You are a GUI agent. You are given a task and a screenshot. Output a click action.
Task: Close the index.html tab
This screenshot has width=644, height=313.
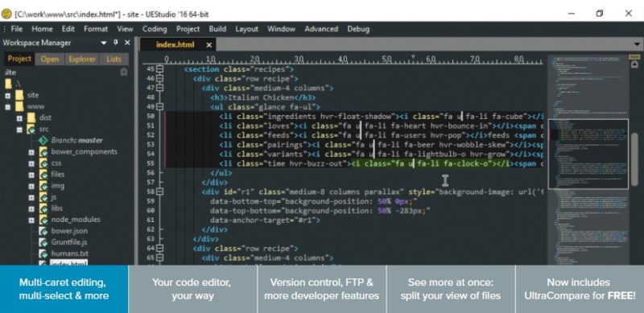pos(208,45)
